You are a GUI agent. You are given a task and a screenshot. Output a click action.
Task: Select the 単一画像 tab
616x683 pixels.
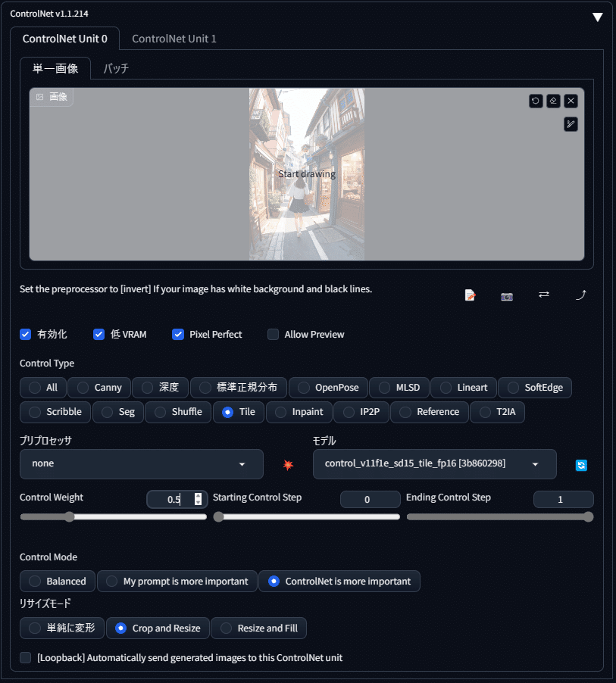55,68
